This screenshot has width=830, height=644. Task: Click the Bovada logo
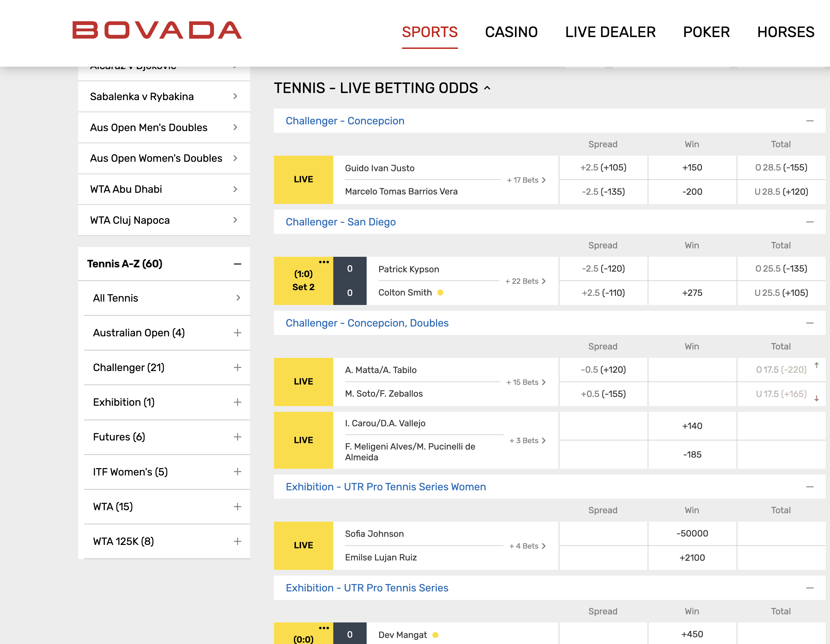click(157, 30)
